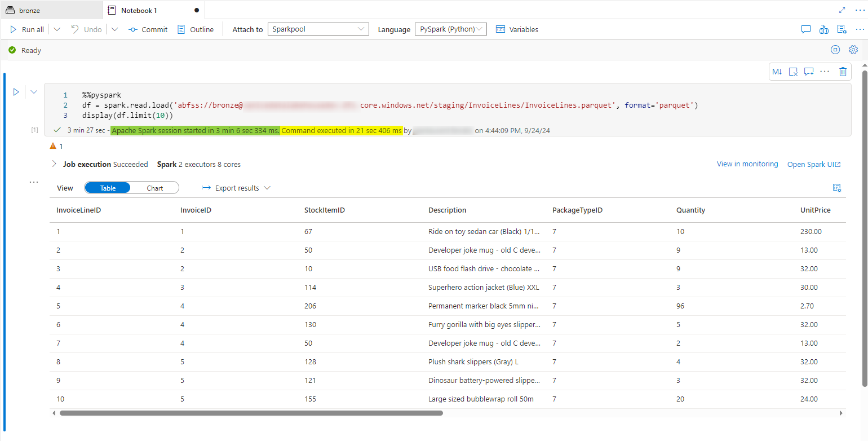This screenshot has height=441, width=868.
Task: Click the StockItemID value 206
Action: point(310,306)
